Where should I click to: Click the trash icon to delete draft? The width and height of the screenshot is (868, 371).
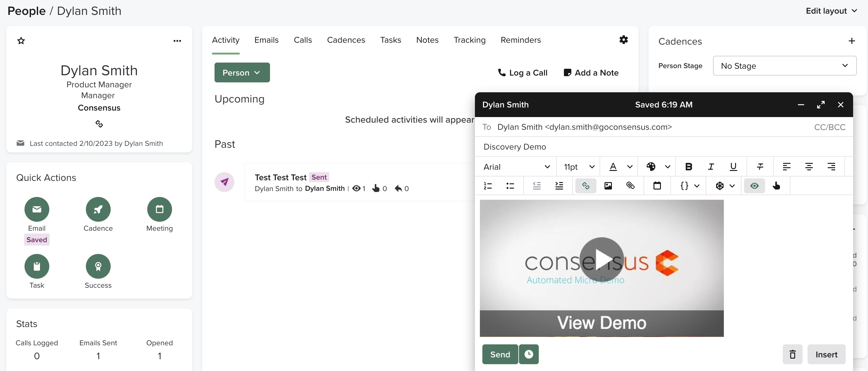click(x=792, y=354)
